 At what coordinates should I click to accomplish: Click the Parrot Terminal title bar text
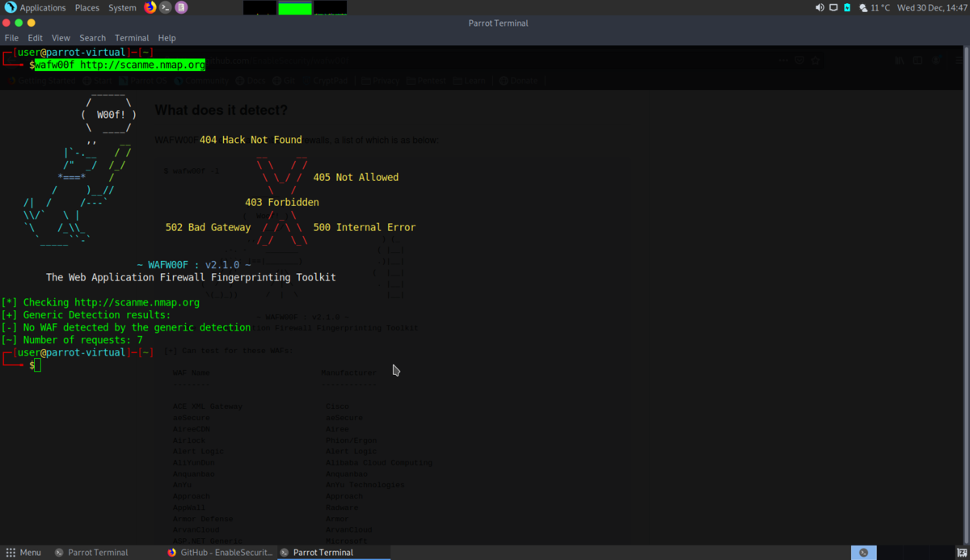(498, 23)
